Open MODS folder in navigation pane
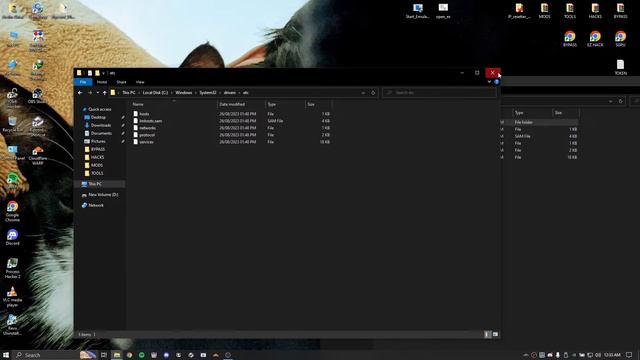 click(x=97, y=165)
